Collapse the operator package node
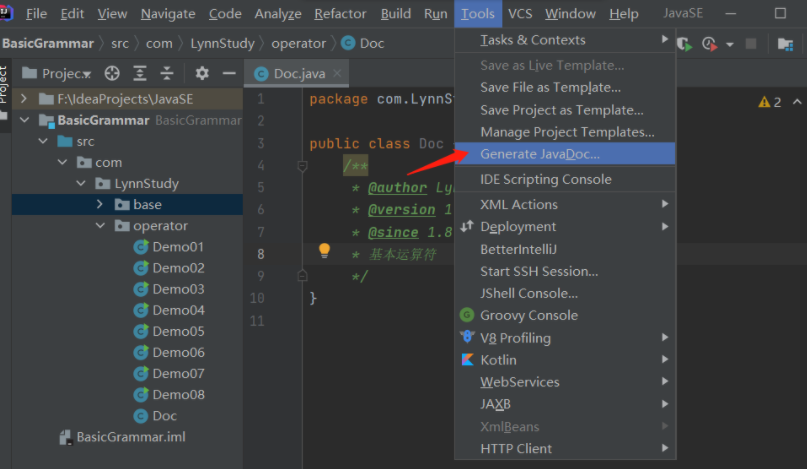The height and width of the screenshot is (469, 807). (100, 225)
